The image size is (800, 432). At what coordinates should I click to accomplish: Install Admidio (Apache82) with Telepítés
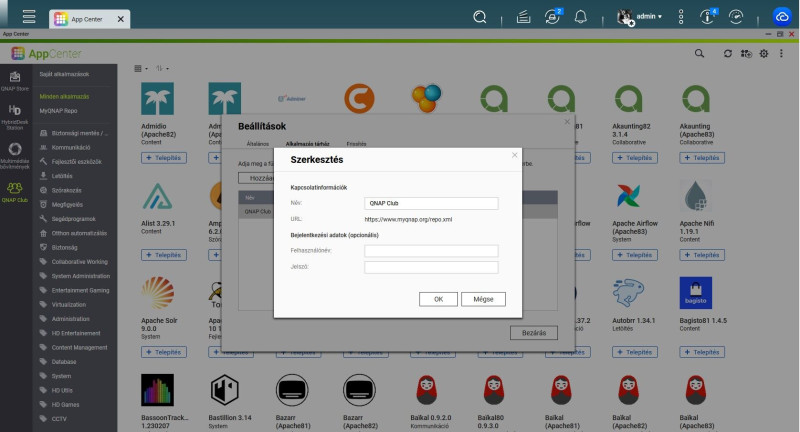164,158
